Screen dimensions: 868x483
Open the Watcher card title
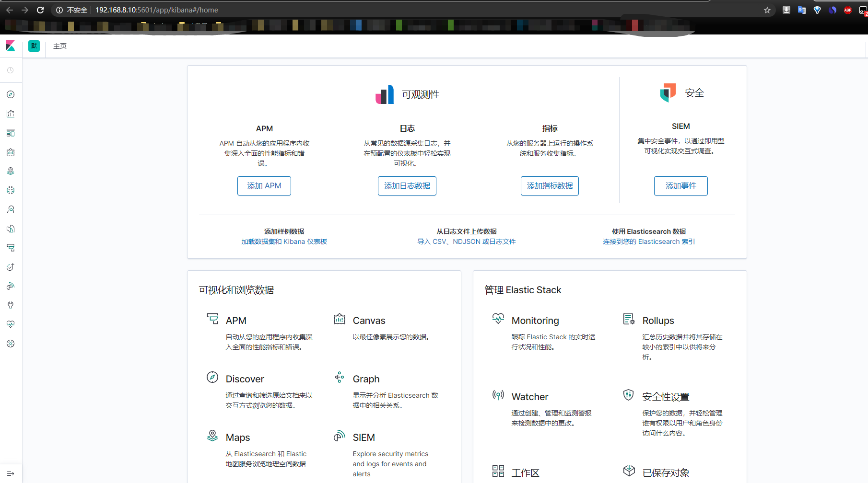[530, 397]
